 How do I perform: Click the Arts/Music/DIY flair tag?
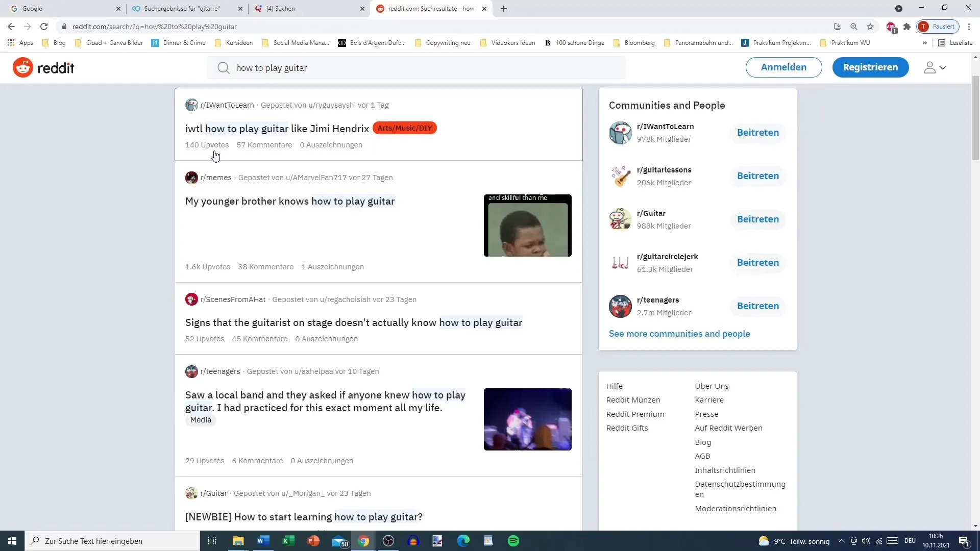point(404,128)
